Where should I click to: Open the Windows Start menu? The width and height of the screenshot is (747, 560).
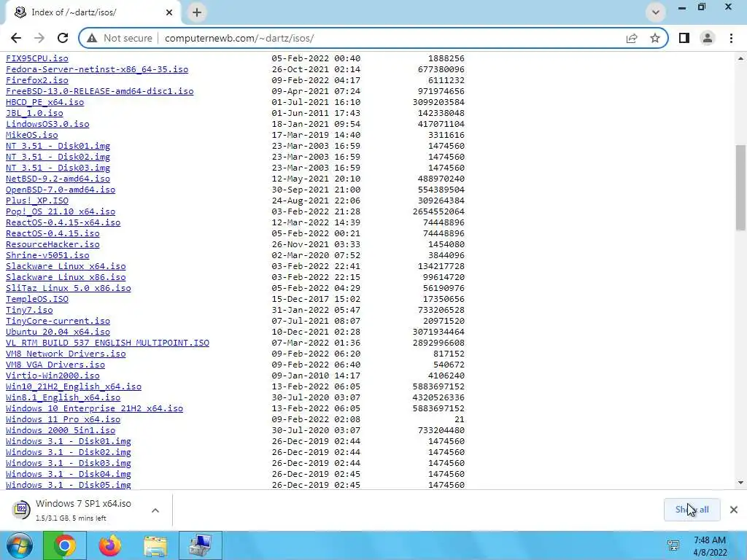[20, 545]
